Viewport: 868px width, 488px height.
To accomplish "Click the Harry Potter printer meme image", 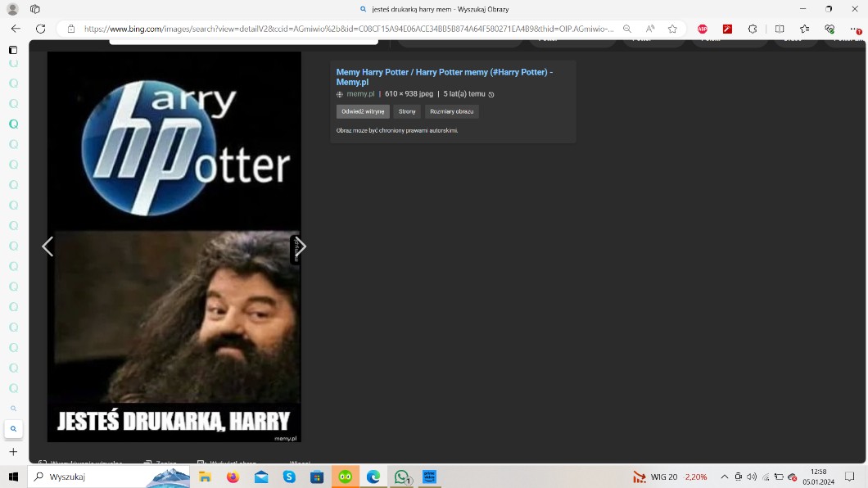I will pyautogui.click(x=174, y=246).
